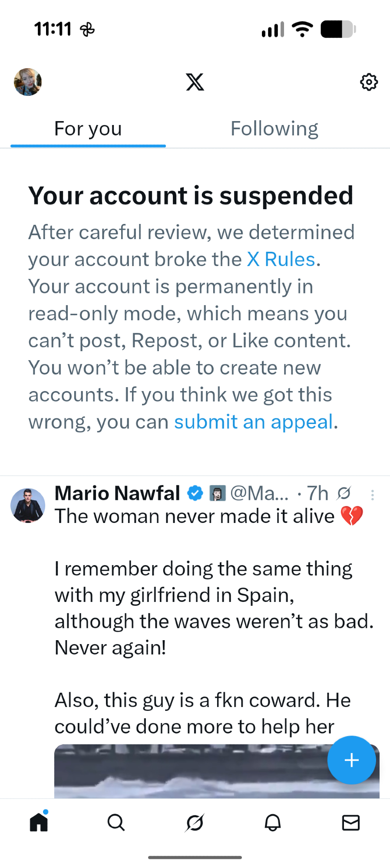Screen dimensions: 390x868
Task: Open the X Rules link
Action: coord(281,260)
